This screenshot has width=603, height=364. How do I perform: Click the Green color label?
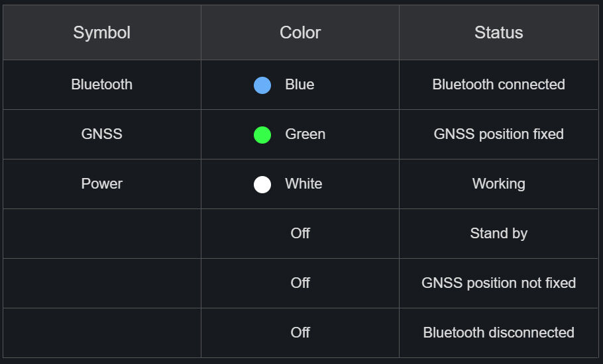click(305, 134)
